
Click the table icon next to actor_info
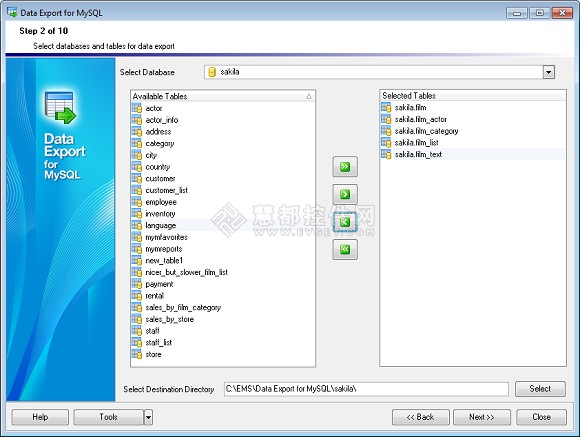point(137,120)
